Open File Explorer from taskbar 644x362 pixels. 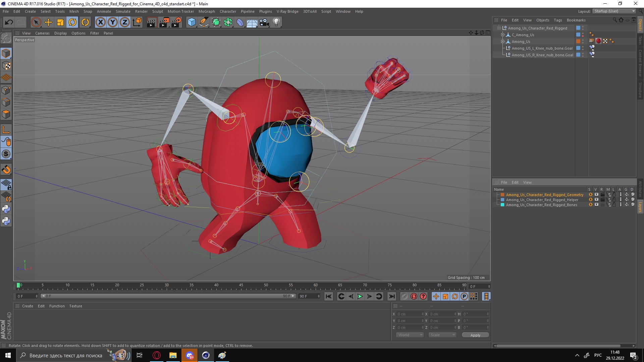pyautogui.click(x=173, y=355)
